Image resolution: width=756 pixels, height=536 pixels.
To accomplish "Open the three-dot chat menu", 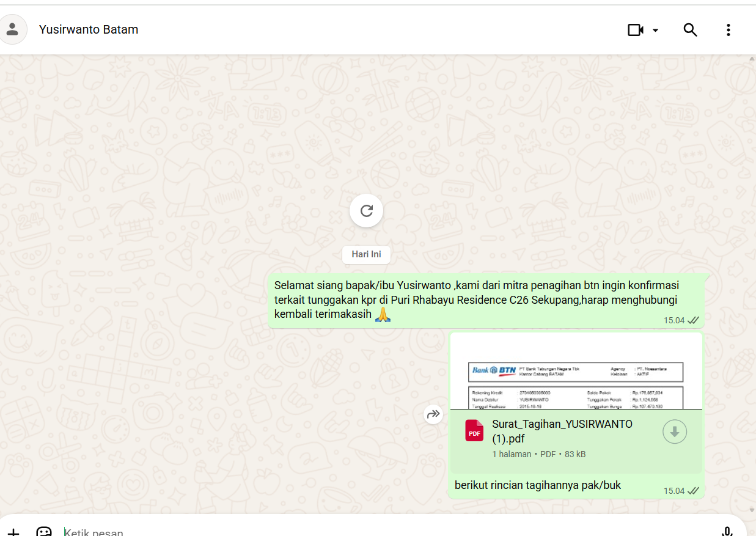I will click(x=728, y=30).
